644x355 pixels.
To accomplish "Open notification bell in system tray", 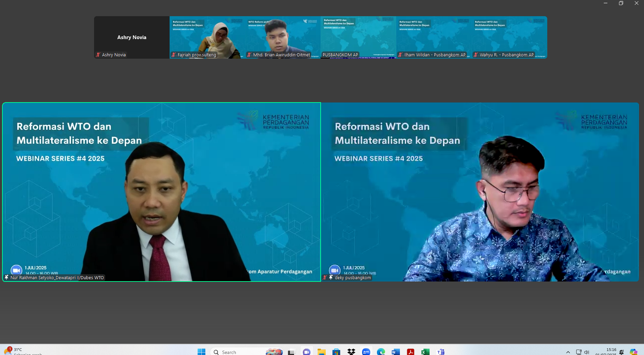I will 622,352.
